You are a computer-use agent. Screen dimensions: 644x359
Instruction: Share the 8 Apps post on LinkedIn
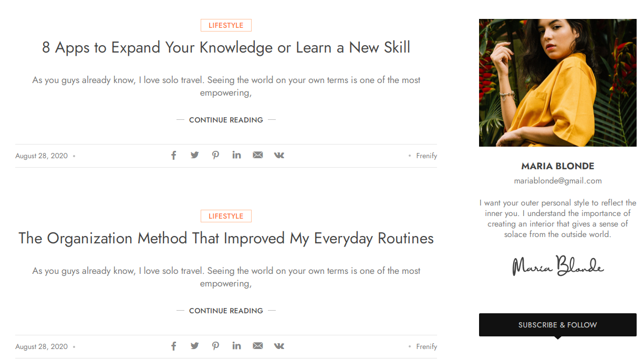pyautogui.click(x=236, y=155)
